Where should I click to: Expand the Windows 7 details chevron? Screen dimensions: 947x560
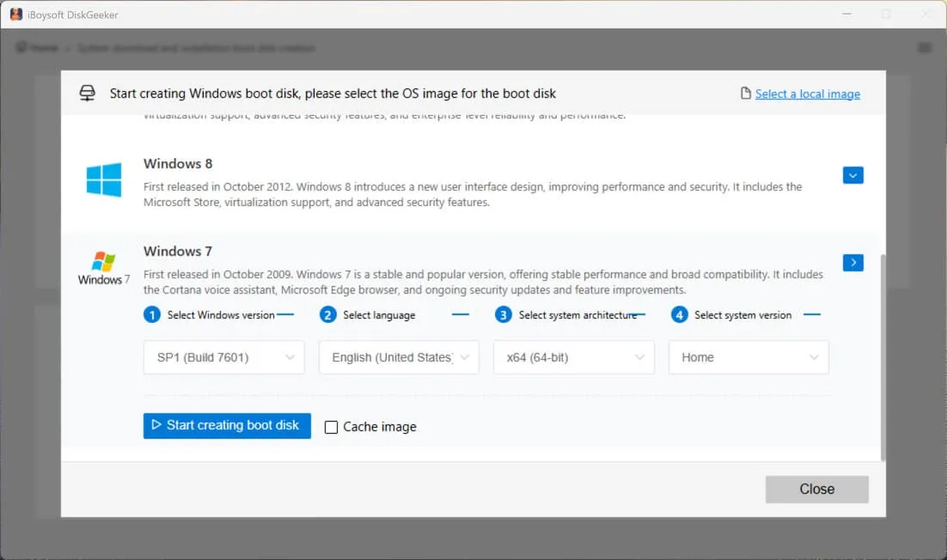pyautogui.click(x=852, y=262)
